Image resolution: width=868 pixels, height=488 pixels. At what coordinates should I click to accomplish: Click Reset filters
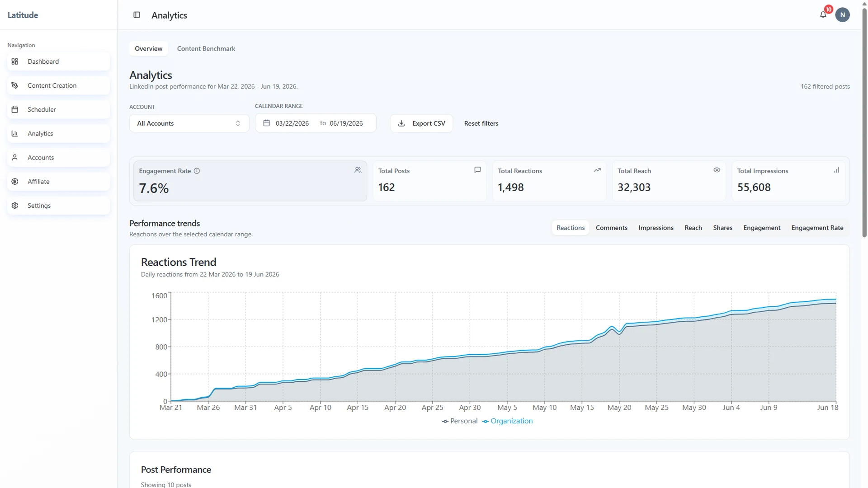[481, 123]
